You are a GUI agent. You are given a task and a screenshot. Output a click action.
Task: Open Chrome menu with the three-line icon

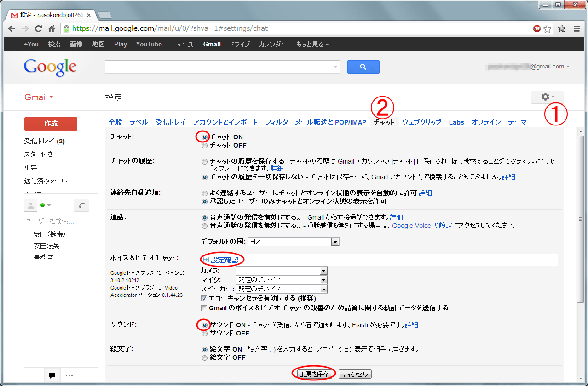576,28
